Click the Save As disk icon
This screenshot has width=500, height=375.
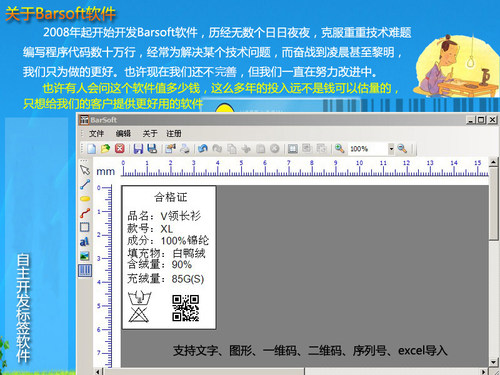(x=152, y=148)
